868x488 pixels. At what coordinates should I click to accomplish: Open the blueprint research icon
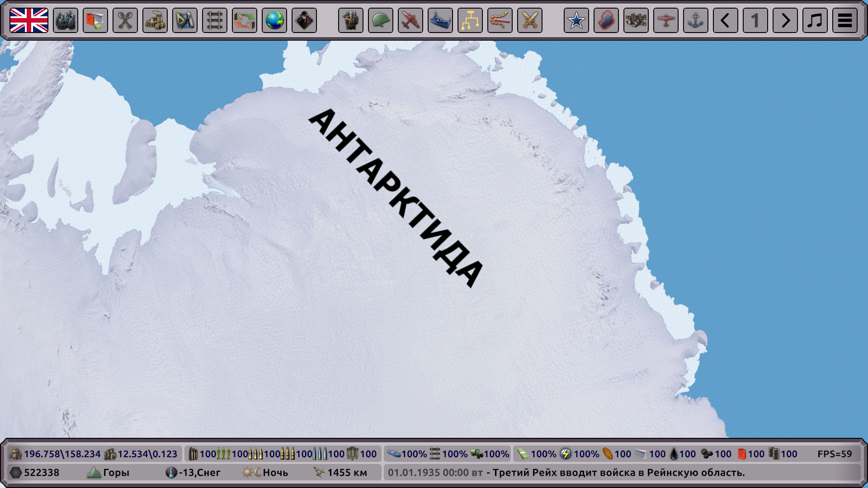pos(185,20)
